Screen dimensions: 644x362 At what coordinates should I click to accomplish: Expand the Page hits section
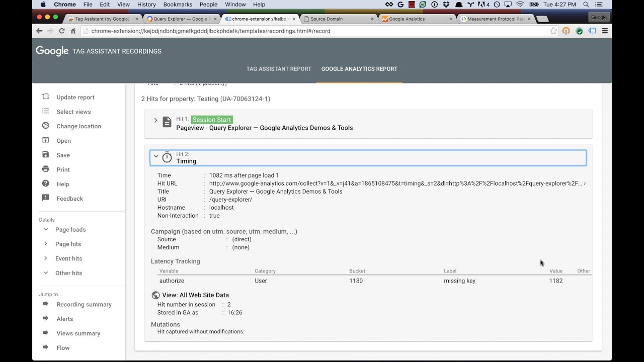[x=46, y=244]
